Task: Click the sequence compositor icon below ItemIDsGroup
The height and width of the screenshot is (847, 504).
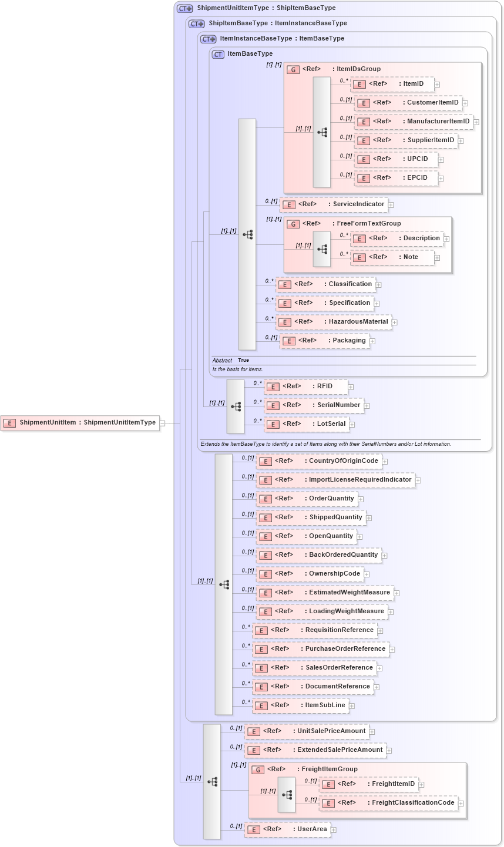Action: [322, 132]
